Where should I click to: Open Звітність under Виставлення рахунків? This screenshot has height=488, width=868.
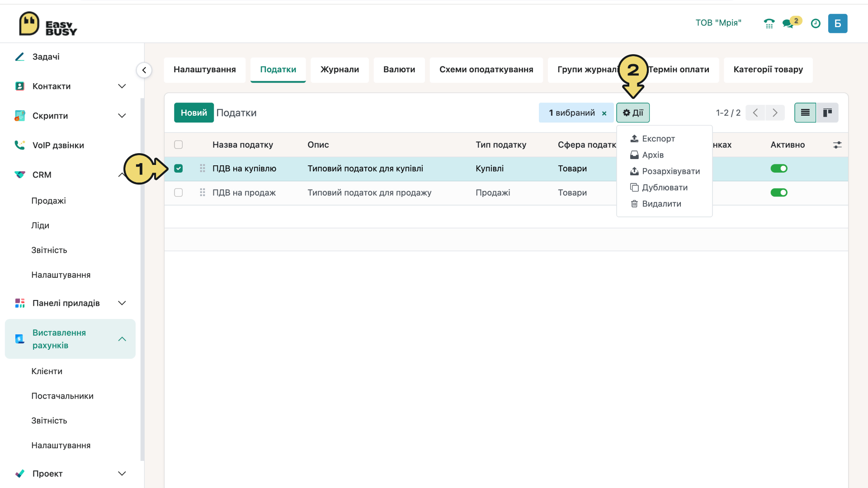(49, 421)
